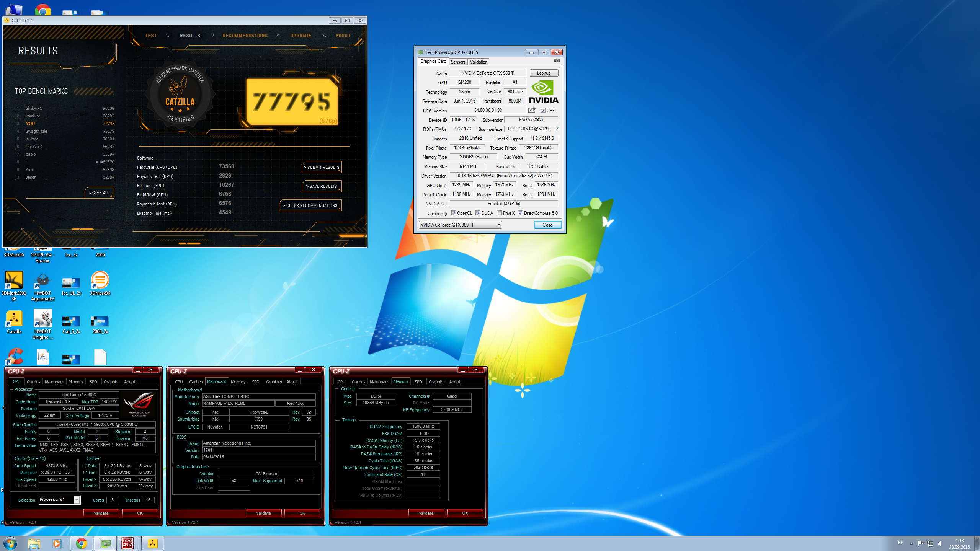Click the NVIDIA logo in GPU-Z

click(x=544, y=92)
